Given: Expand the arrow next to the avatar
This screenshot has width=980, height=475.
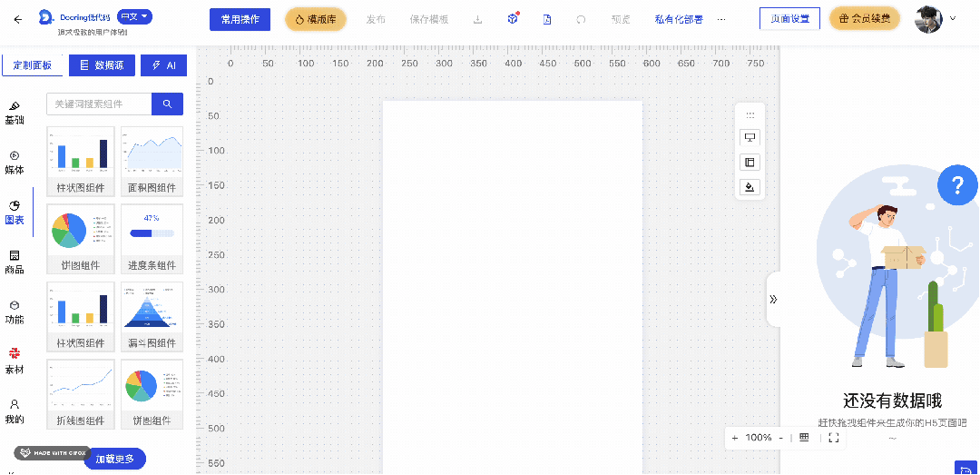Looking at the screenshot, I should (x=953, y=19).
